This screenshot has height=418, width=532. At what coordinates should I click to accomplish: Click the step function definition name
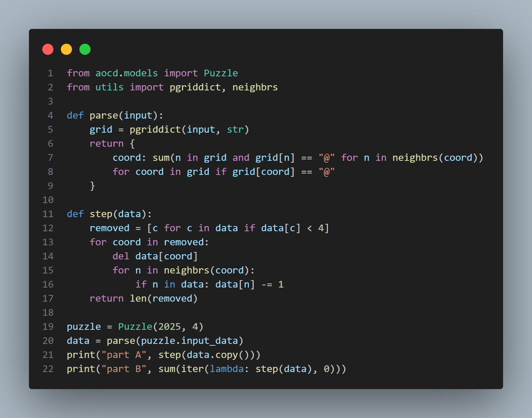pyautogui.click(x=101, y=214)
